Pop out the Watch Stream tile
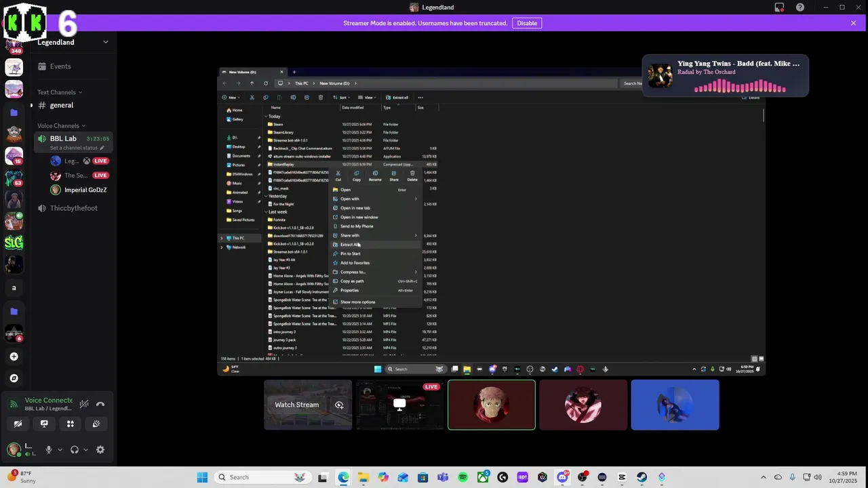Screen dimensions: 868x488 coord(339,405)
